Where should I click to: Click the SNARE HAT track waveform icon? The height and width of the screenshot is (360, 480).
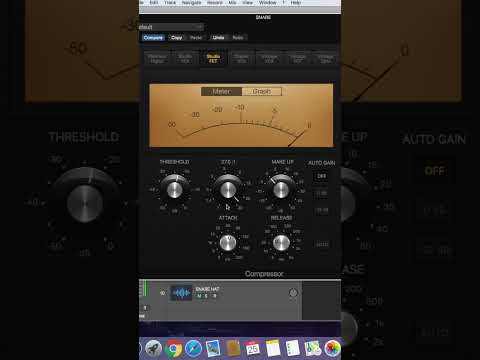point(182,293)
